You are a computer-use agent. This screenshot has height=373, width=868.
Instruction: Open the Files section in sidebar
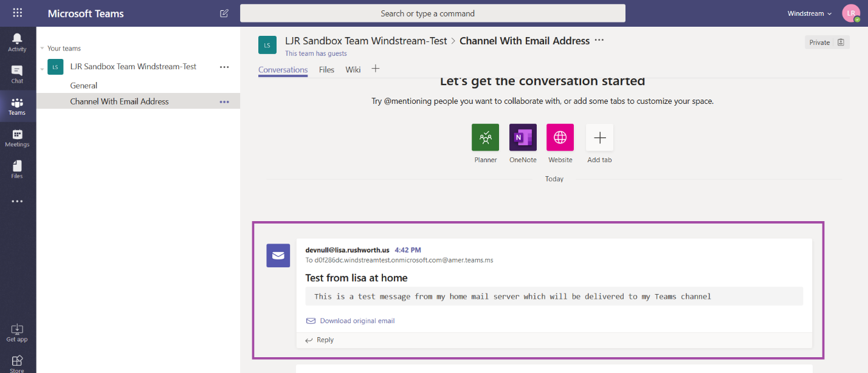17,169
